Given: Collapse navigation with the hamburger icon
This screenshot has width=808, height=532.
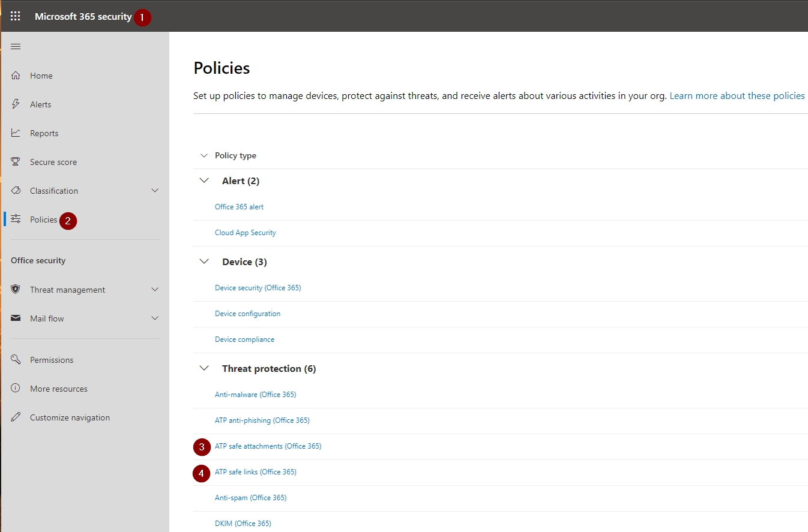Looking at the screenshot, I should (16, 47).
